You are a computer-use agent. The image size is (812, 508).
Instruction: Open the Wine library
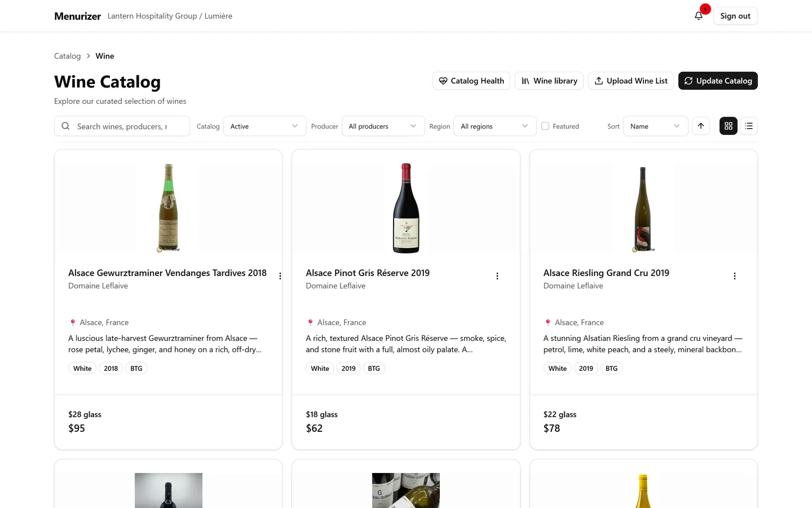[x=549, y=81]
